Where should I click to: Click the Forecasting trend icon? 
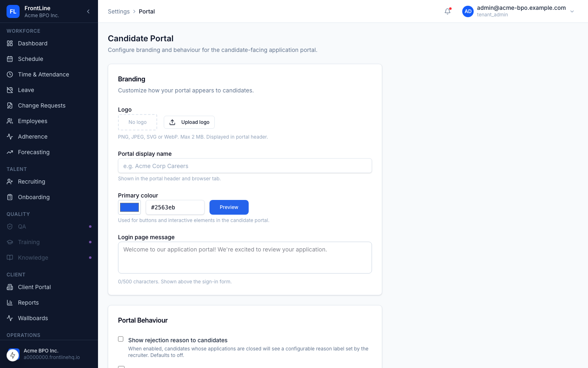pos(10,152)
